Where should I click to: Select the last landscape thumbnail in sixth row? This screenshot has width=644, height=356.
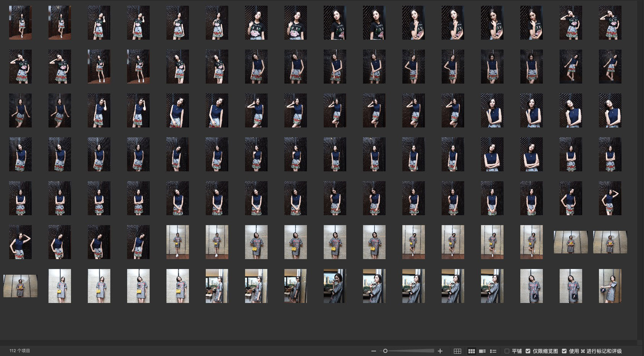pos(610,242)
